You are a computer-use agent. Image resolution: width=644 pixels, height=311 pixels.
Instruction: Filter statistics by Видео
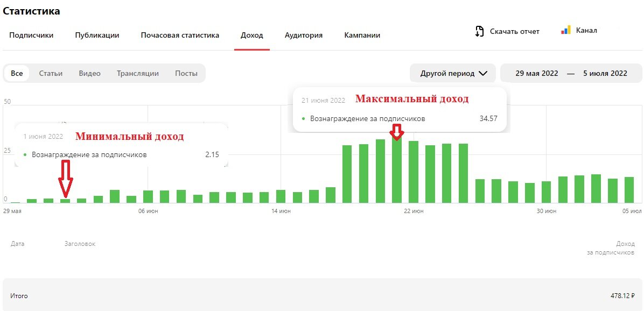point(89,73)
